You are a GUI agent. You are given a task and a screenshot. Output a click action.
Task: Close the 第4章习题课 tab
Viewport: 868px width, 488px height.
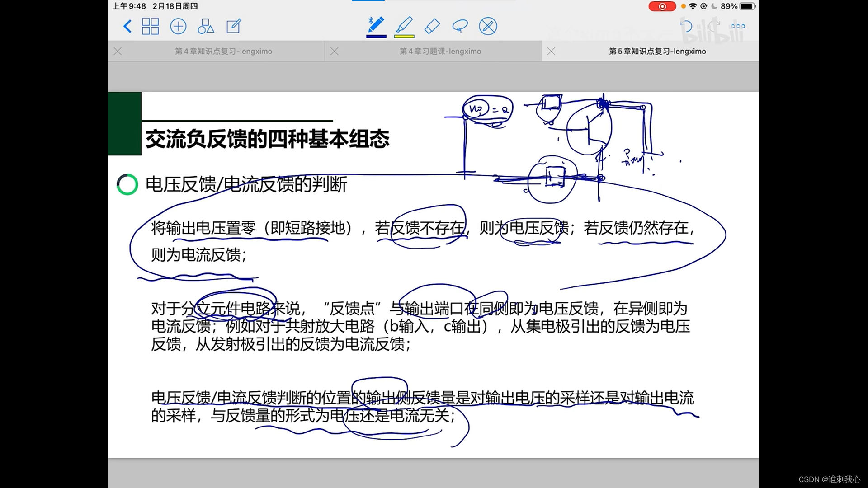click(335, 52)
